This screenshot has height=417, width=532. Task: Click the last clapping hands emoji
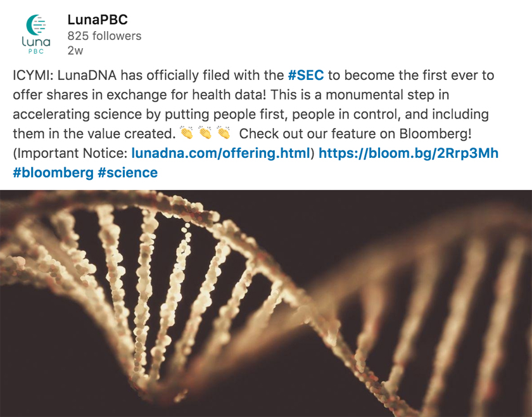[223, 134]
